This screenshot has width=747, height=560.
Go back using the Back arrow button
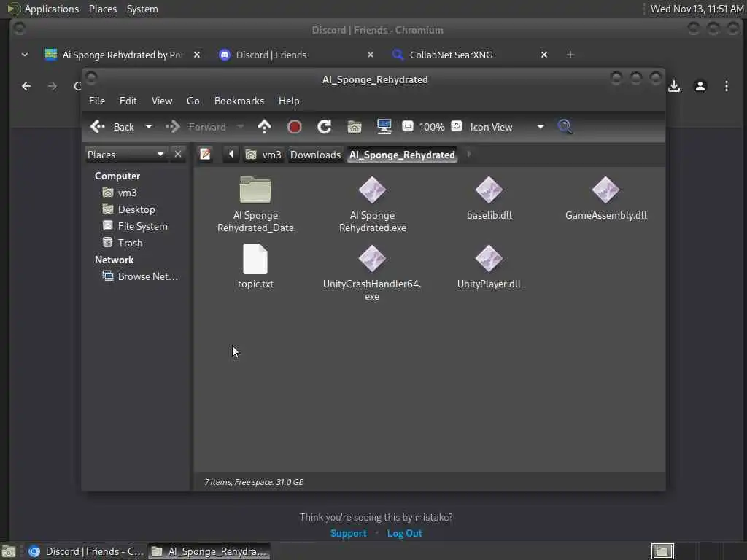[x=112, y=127]
